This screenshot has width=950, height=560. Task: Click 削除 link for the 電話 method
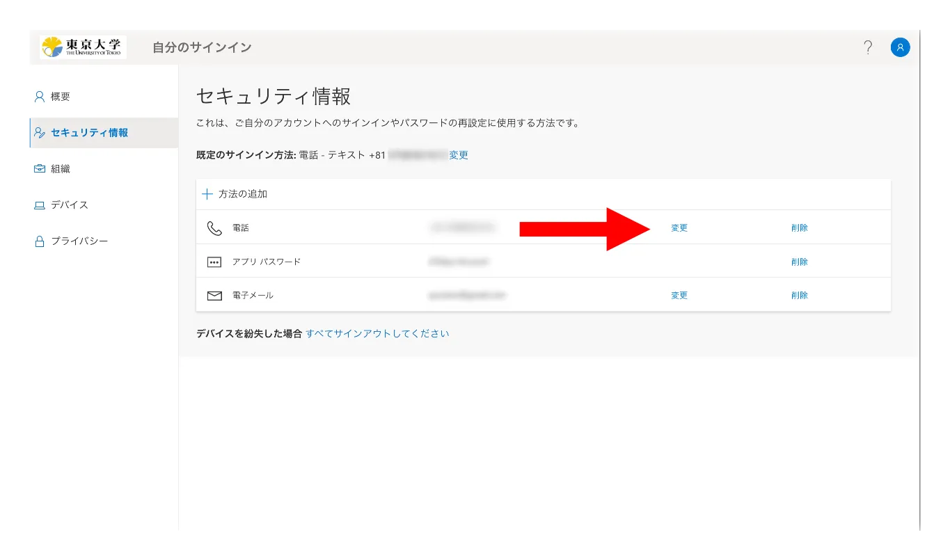(x=799, y=227)
